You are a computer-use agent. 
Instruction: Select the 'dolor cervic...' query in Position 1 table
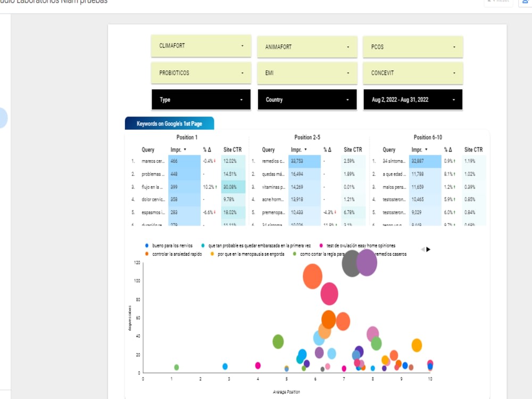[153, 199]
